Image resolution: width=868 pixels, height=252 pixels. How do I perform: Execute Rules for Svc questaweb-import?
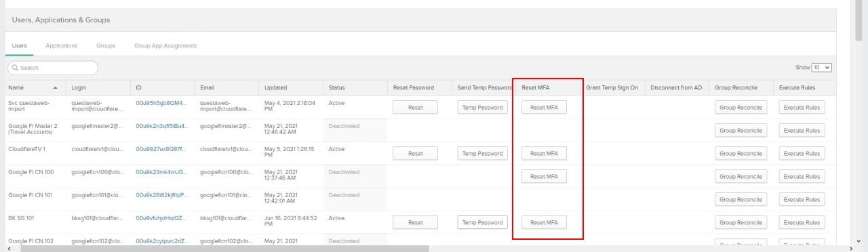(802, 108)
